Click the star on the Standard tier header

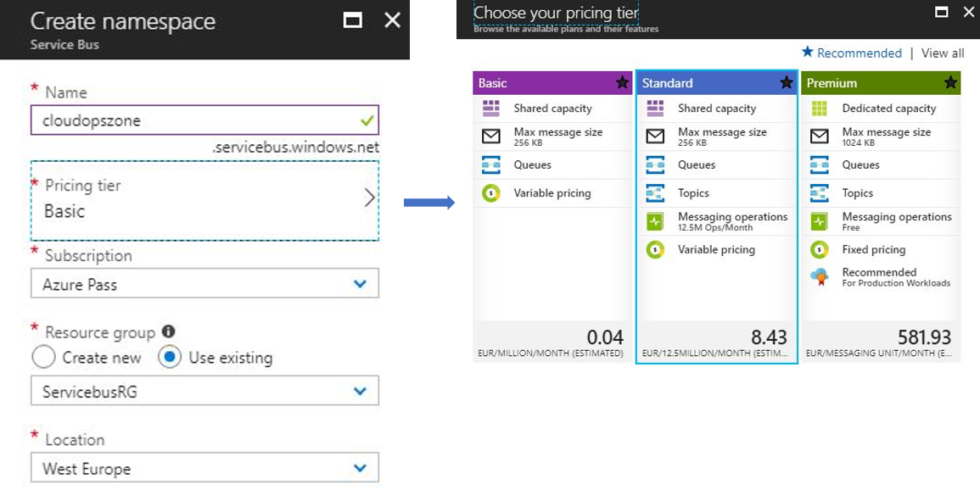[x=787, y=82]
